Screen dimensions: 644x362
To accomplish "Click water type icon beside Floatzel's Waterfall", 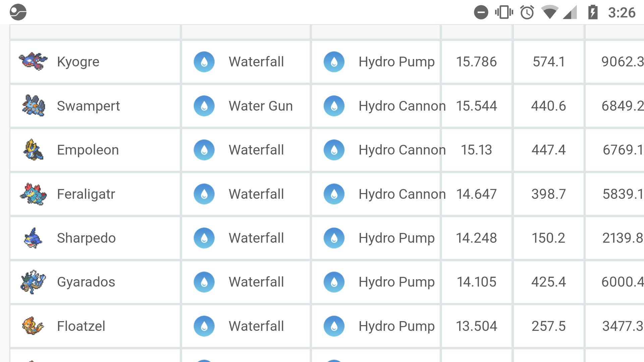I will click(204, 326).
